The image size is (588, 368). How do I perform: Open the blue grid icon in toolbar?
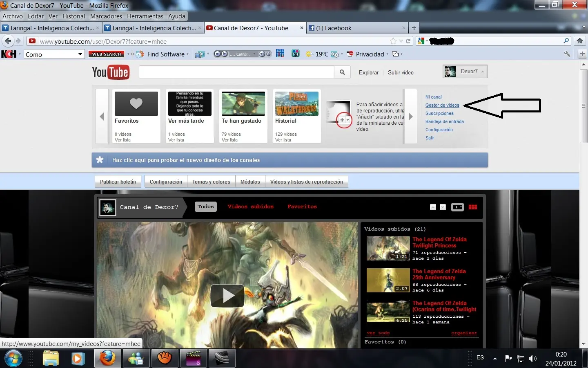click(280, 54)
